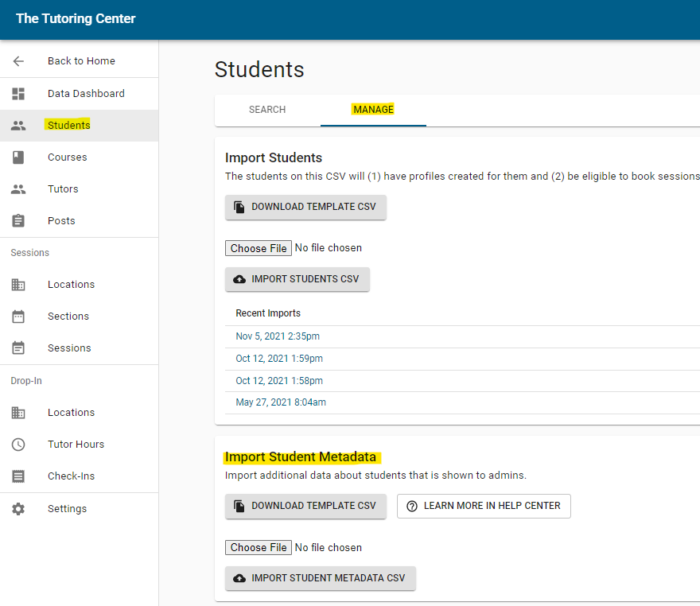Select the MANAGE tab
Screen dimensions: 700x606
(x=373, y=110)
